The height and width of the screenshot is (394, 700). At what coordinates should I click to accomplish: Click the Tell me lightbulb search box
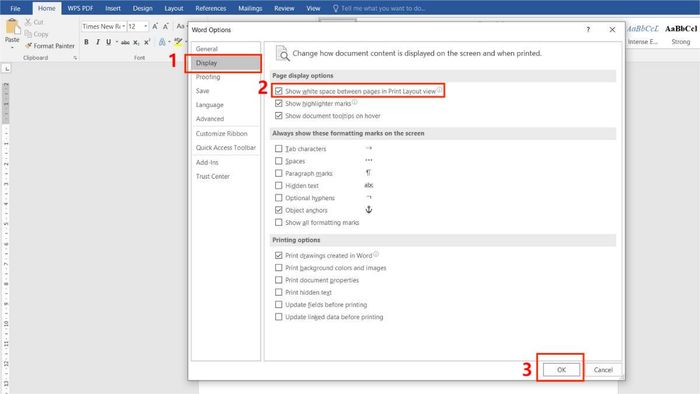pyautogui.click(x=379, y=8)
